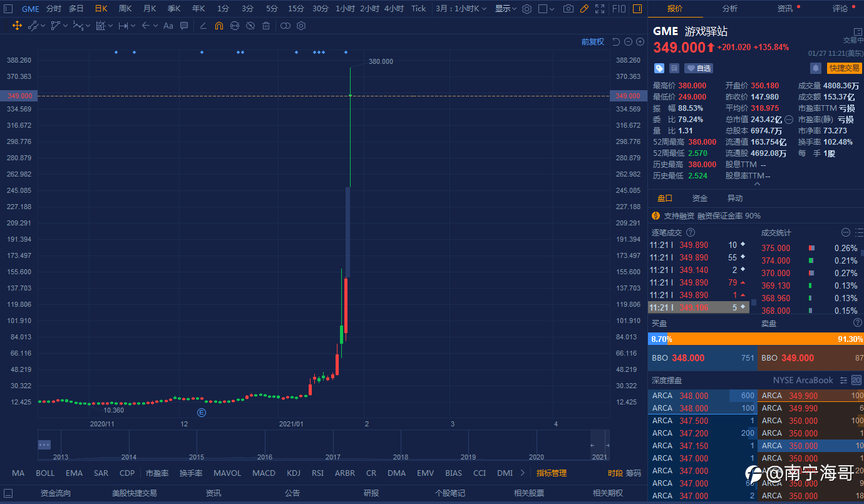This screenshot has height=504, width=864.
Task: Toggle the right side panel layout icon
Action: click(x=637, y=9)
